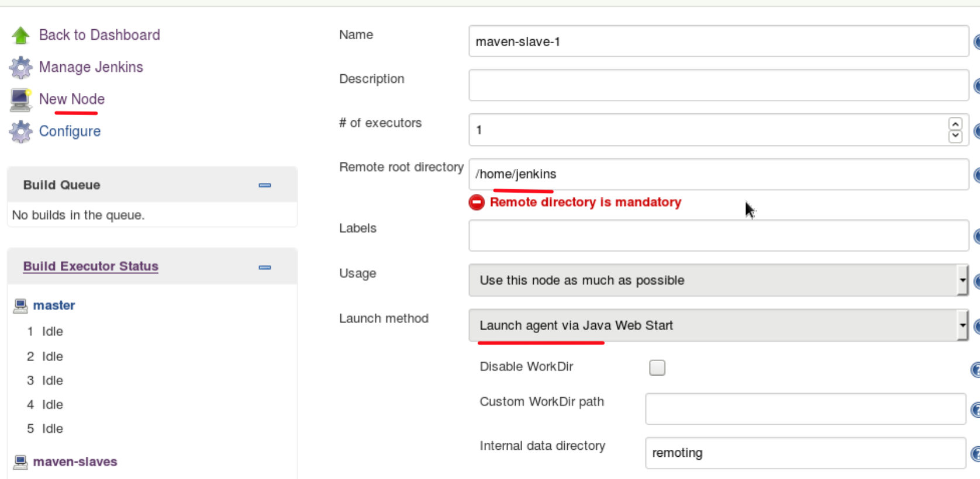The image size is (980, 479).
Task: Open the Launch method dropdown
Action: point(718,325)
